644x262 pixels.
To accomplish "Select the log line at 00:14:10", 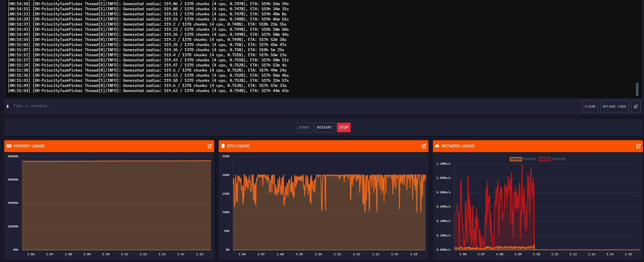I will (148, 4).
